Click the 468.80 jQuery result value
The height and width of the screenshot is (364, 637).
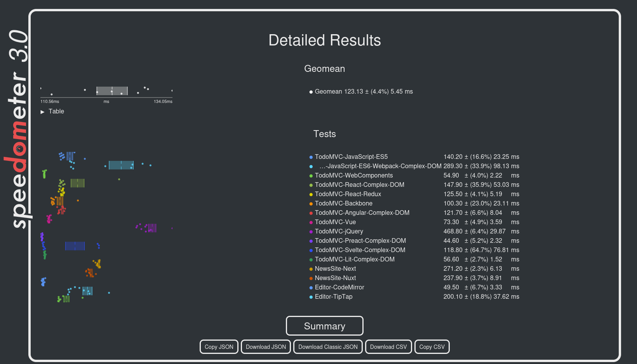point(453,231)
